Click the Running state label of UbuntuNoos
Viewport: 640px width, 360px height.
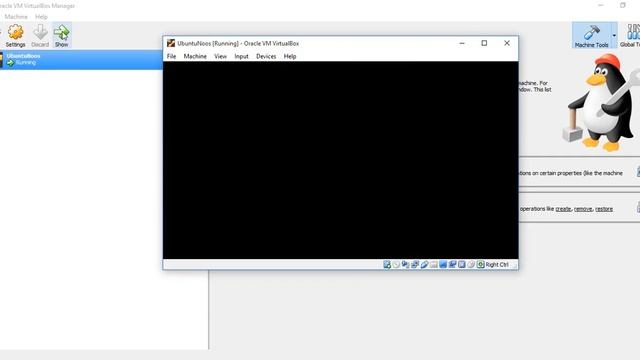click(26, 63)
